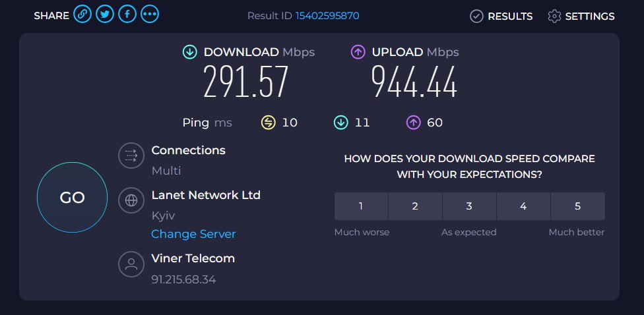Click the Connections arrows icon
This screenshot has width=644, height=315.
pos(131,156)
